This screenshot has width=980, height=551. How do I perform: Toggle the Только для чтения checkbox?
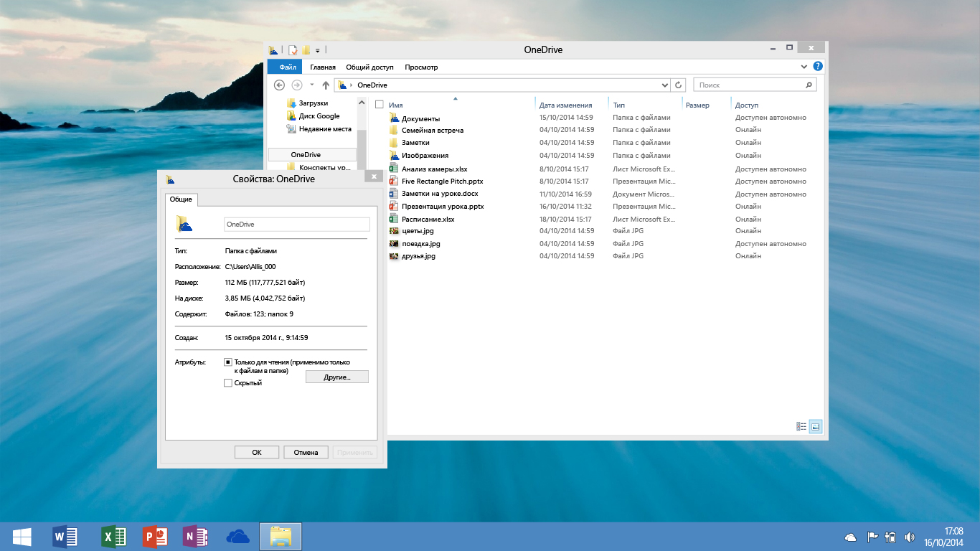pyautogui.click(x=228, y=362)
